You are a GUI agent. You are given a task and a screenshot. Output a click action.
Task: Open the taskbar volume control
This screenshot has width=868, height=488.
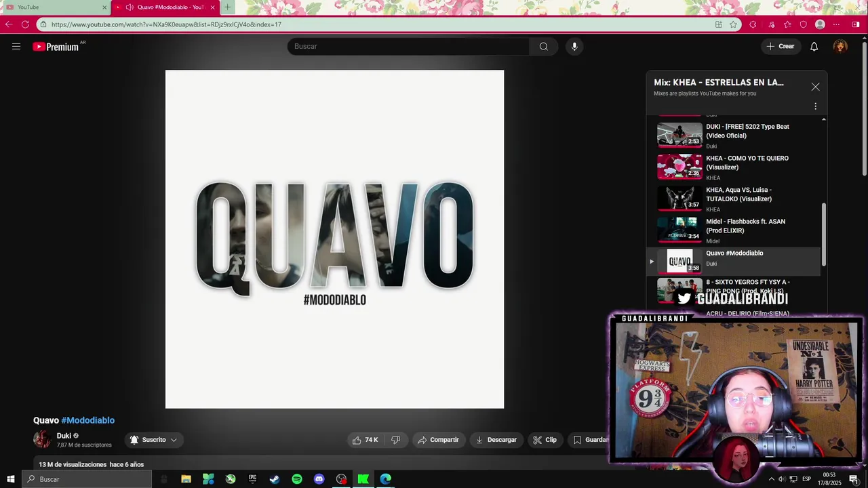(782, 479)
